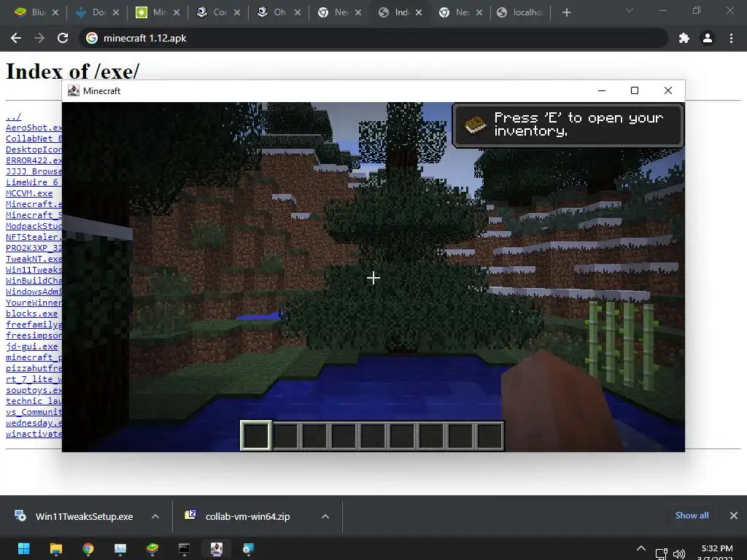Switch to the localhost tab
747x560 pixels.
coord(520,12)
